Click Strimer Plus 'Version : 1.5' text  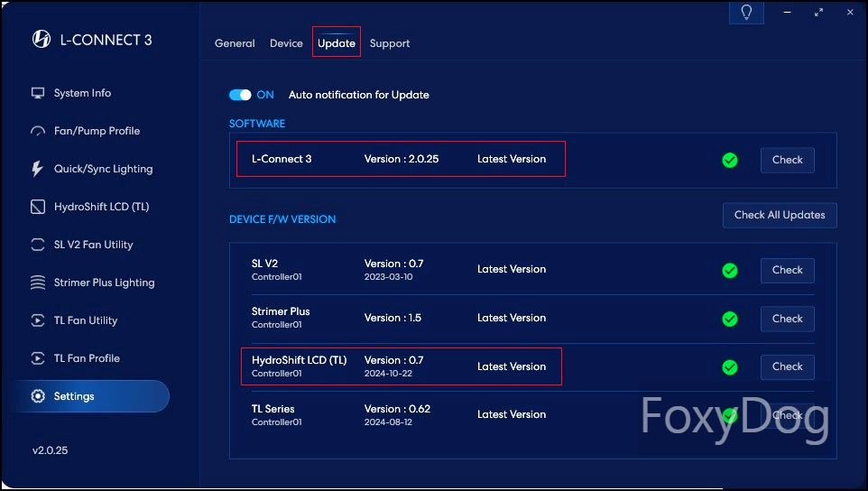coord(392,318)
